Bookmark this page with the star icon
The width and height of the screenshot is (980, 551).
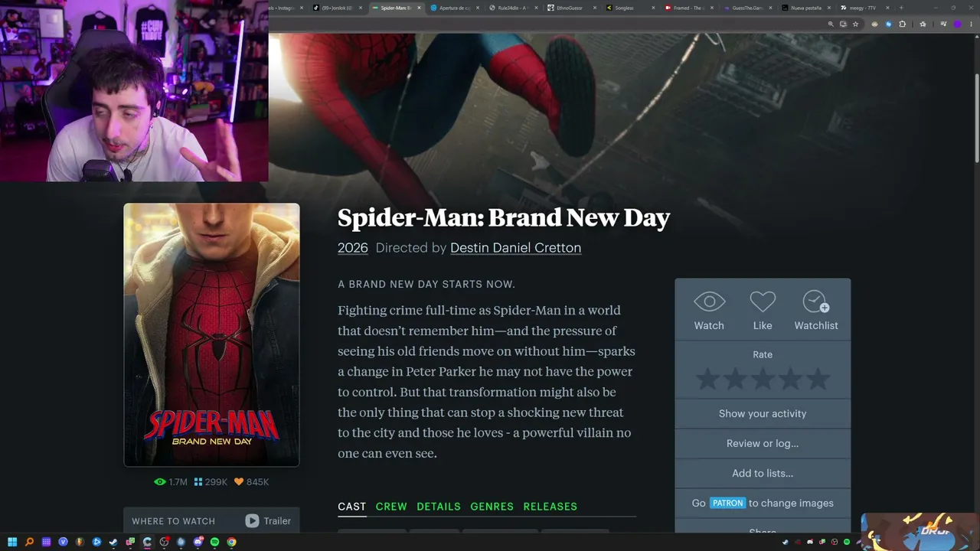pos(856,24)
